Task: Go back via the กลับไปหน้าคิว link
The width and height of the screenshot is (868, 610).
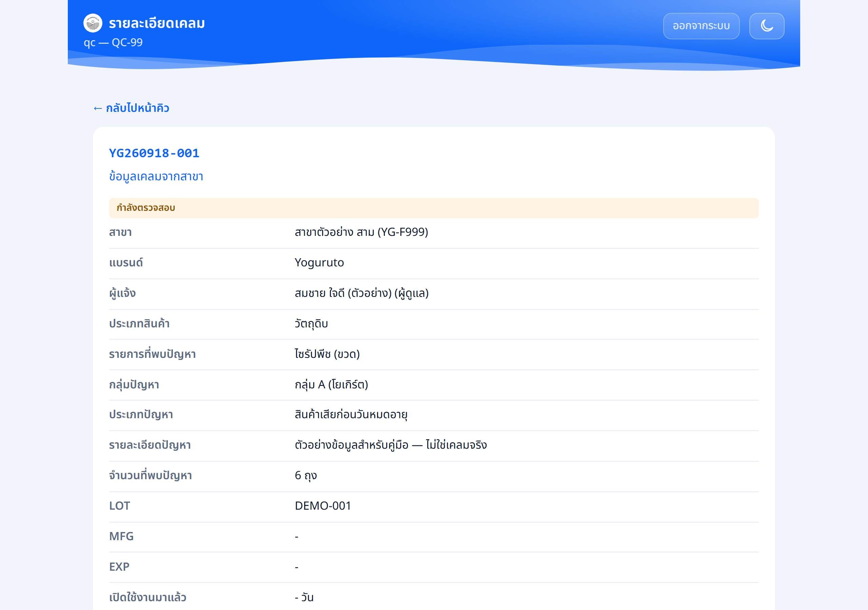Action: pyautogui.click(x=131, y=108)
